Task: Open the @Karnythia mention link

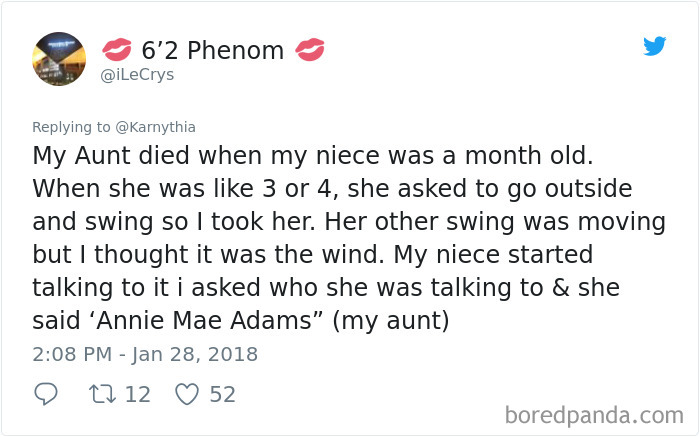Action: pos(154,127)
